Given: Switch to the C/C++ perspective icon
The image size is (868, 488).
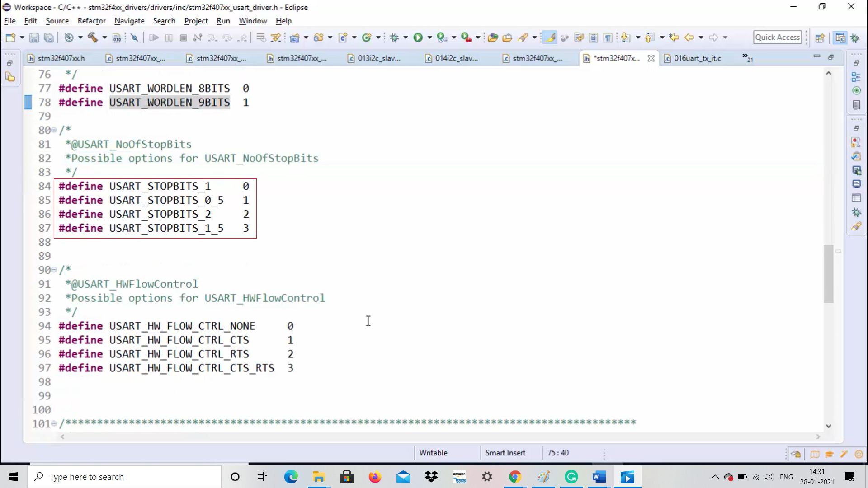Looking at the screenshot, I should pos(840,38).
